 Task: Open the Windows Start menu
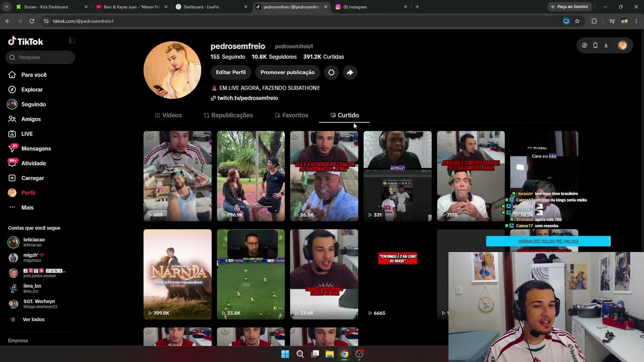(285, 354)
